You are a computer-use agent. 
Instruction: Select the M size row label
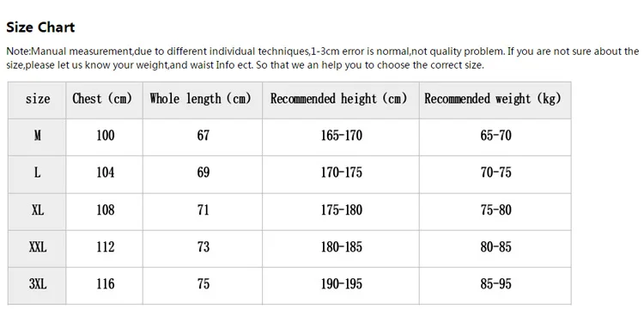tap(38, 137)
